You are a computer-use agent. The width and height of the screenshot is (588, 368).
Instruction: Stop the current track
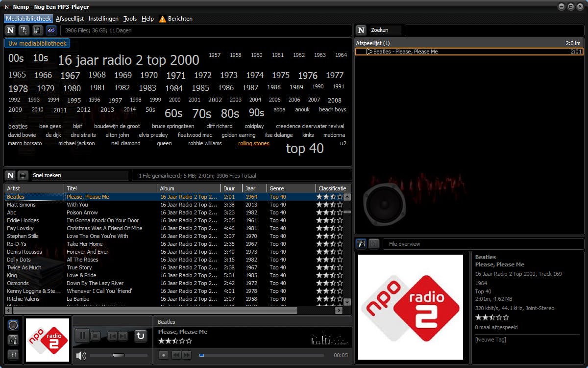click(96, 336)
